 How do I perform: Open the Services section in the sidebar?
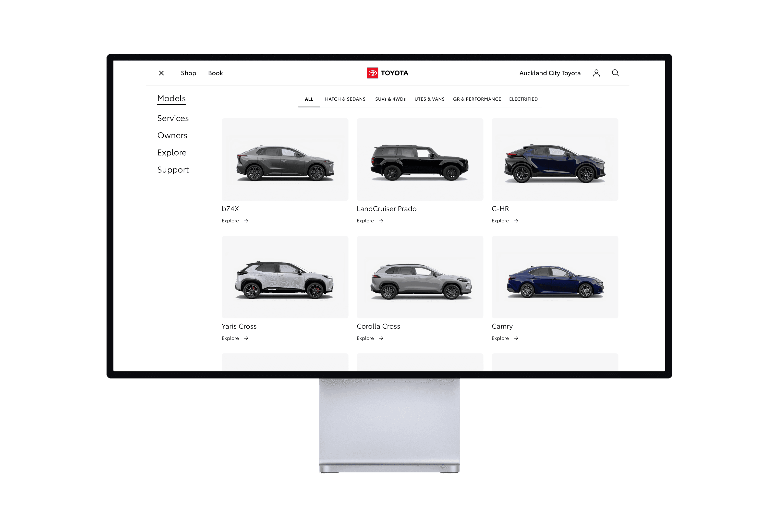click(173, 118)
